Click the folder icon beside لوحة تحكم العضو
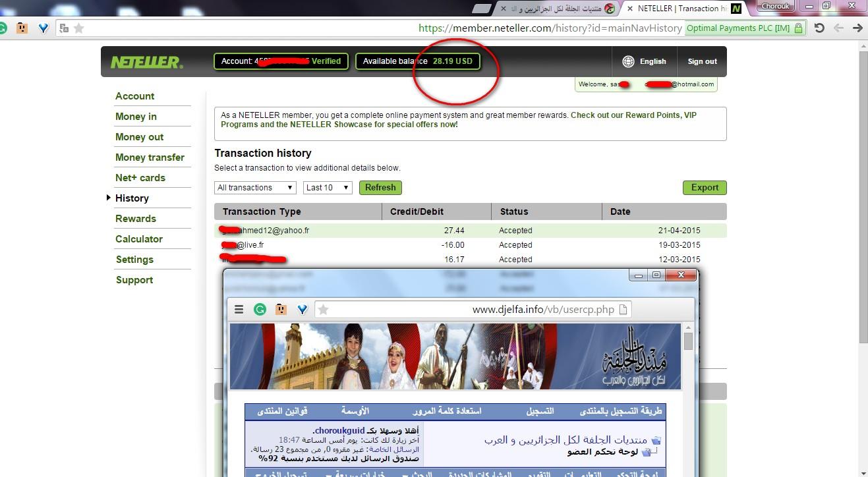Screen dimensions: 868x477 (x=646, y=452)
